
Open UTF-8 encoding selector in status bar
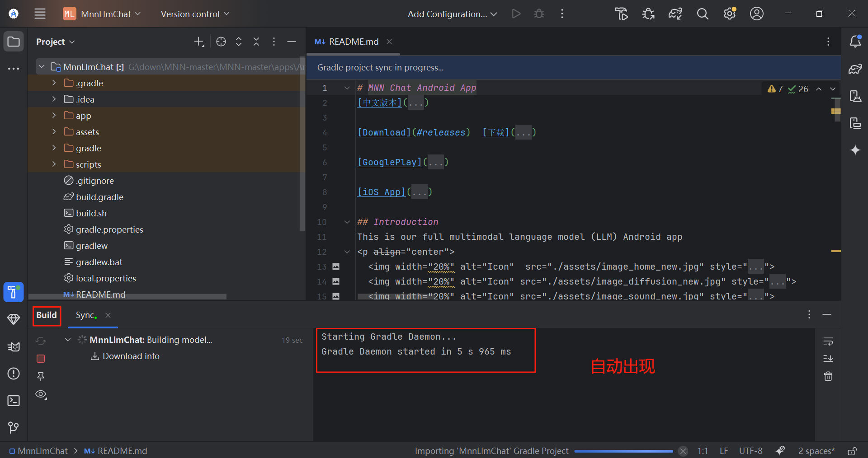click(750, 451)
